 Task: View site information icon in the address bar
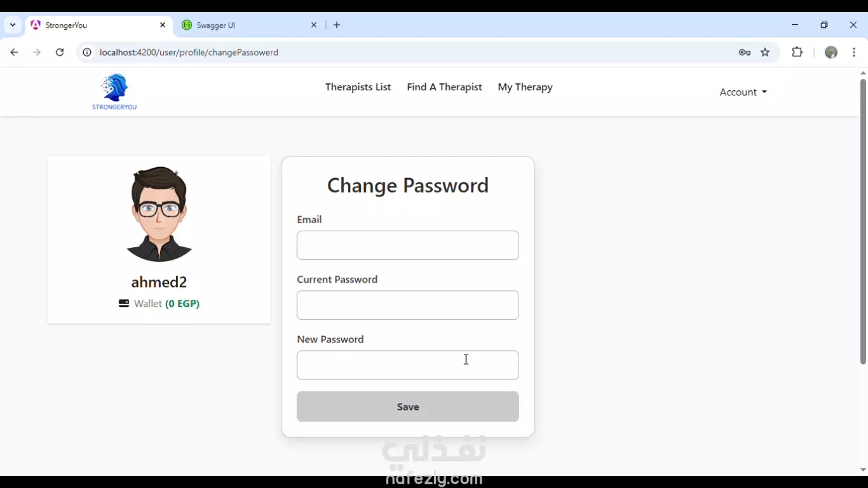tap(87, 53)
